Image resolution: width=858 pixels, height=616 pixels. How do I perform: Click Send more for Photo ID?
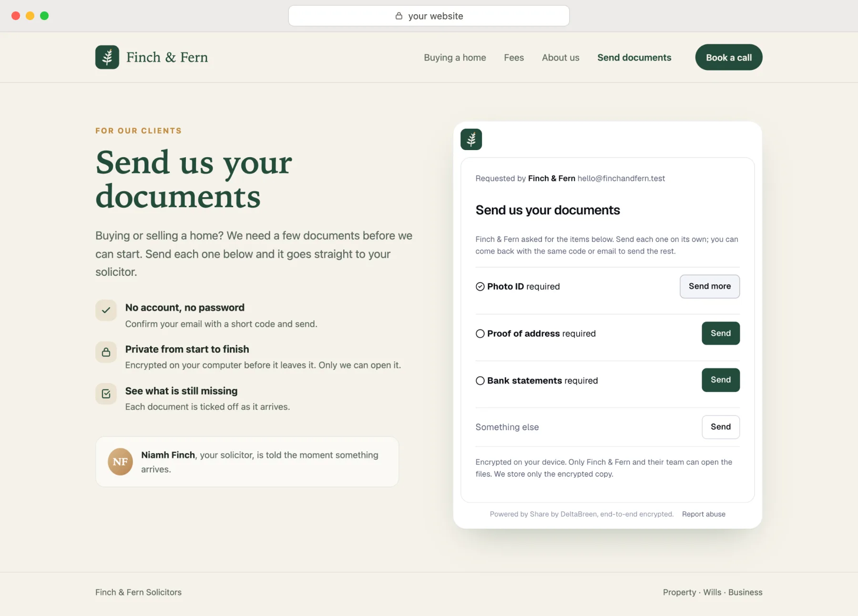pyautogui.click(x=710, y=286)
